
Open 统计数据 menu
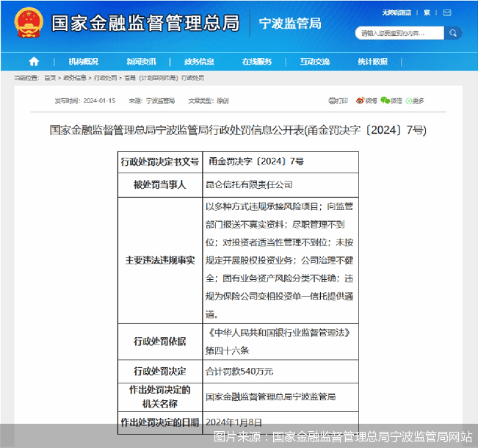tap(372, 62)
